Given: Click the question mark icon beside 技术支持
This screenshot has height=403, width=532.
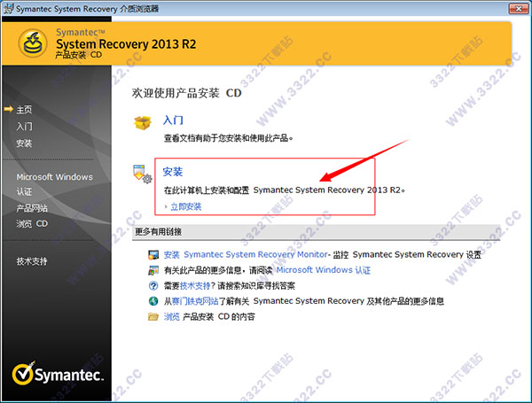Looking at the screenshot, I should click(x=153, y=286).
